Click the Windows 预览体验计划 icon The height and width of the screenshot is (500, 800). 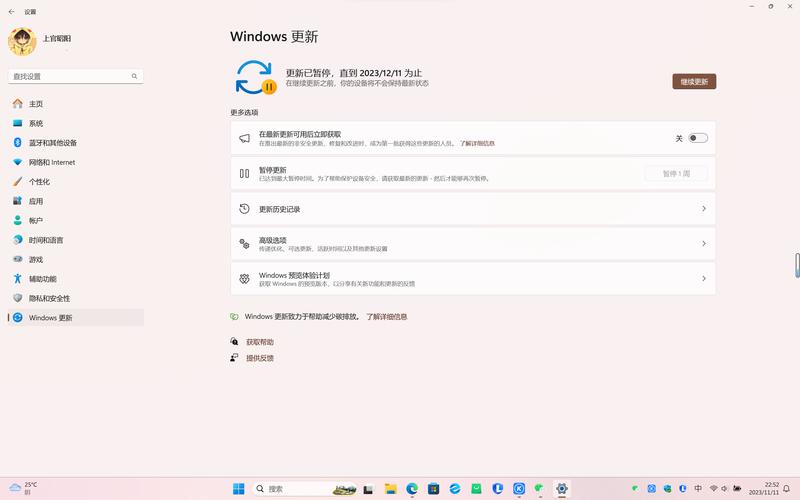click(x=244, y=279)
